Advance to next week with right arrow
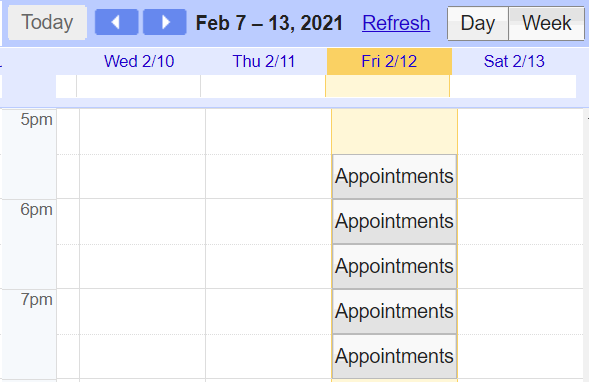This screenshot has height=382, width=589. [x=165, y=22]
